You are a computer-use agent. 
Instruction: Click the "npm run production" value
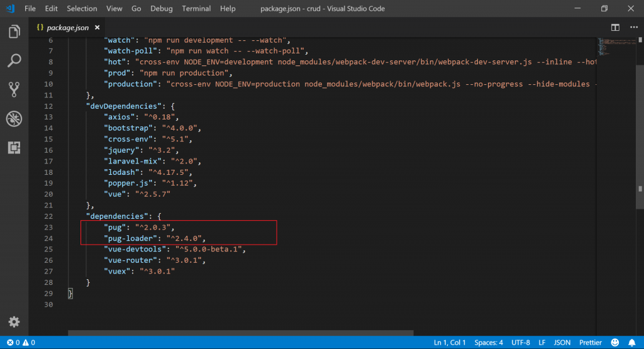[184, 73]
